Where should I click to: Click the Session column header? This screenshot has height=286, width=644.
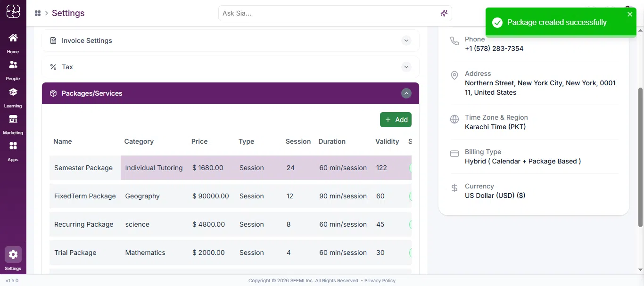pyautogui.click(x=298, y=141)
